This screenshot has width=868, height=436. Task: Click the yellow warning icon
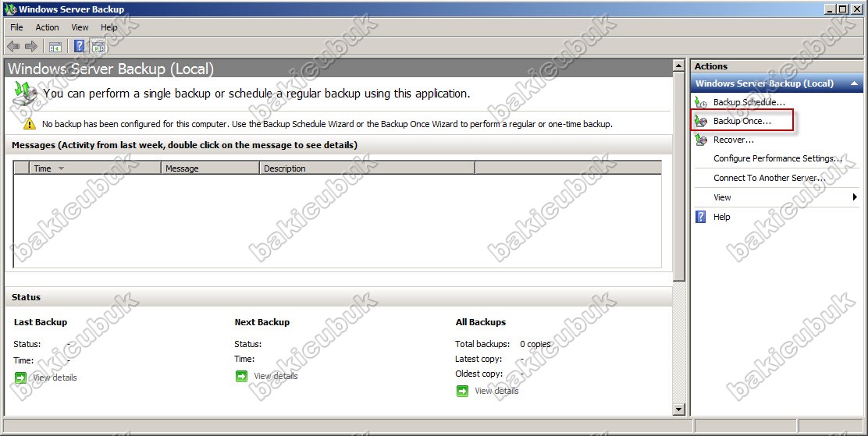pos(30,124)
